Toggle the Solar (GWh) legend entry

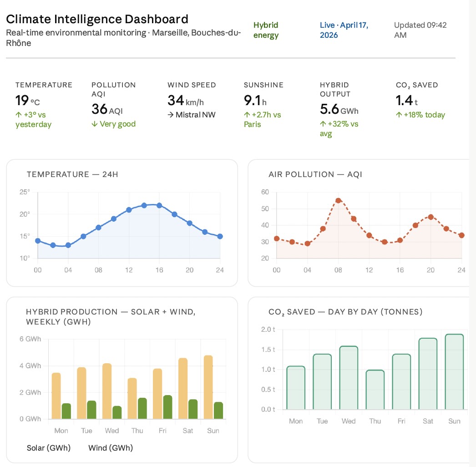49,448
